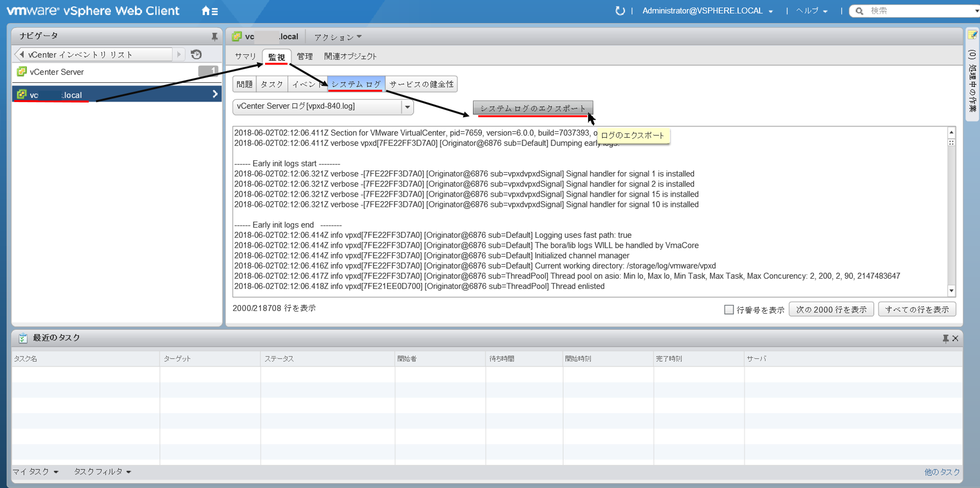Click the search magnifier icon
Screen dimensions: 980x488
[859, 11]
